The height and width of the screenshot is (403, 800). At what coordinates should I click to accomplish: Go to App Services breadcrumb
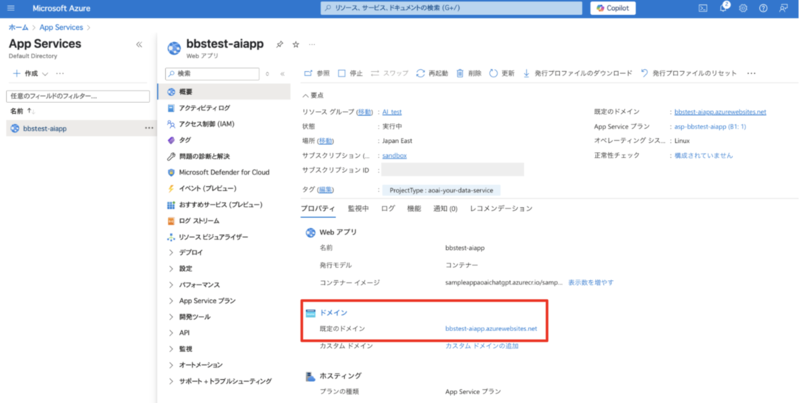pos(61,28)
